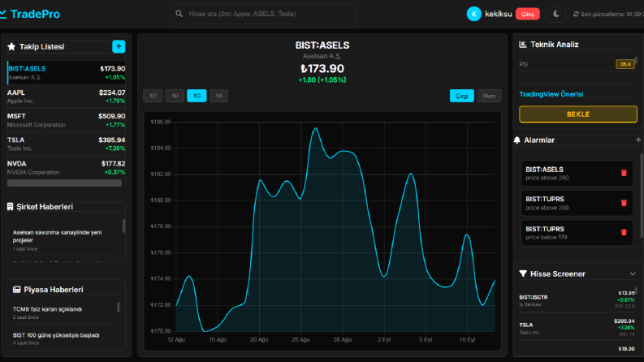Click the watchlist horizontal scrollbar

64,183
